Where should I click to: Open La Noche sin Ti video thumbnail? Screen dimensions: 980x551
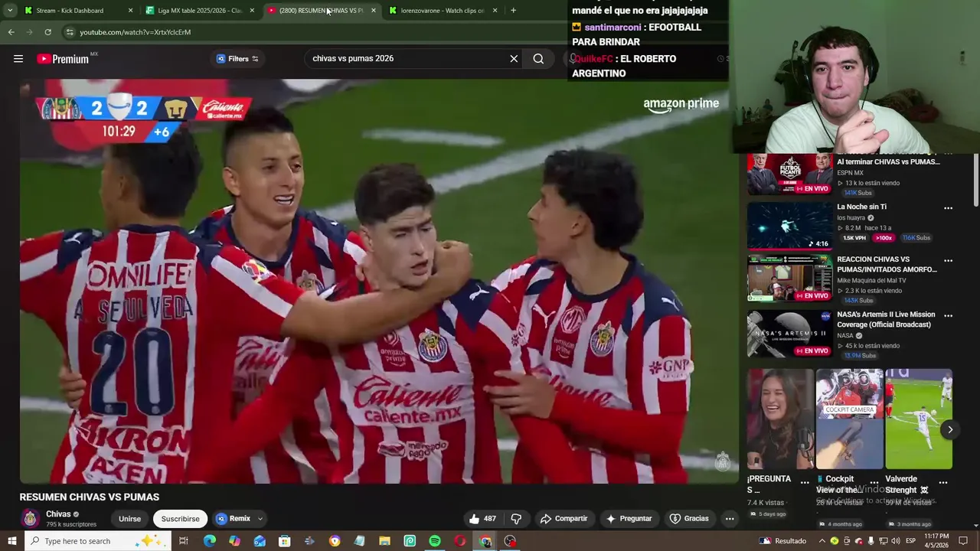coord(789,226)
